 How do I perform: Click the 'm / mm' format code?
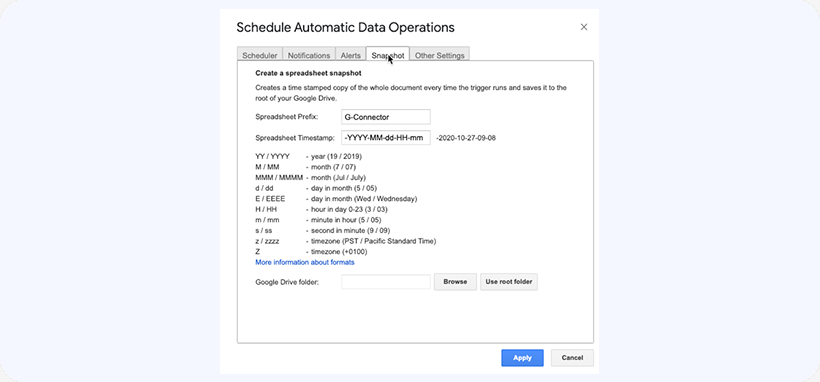(267, 220)
